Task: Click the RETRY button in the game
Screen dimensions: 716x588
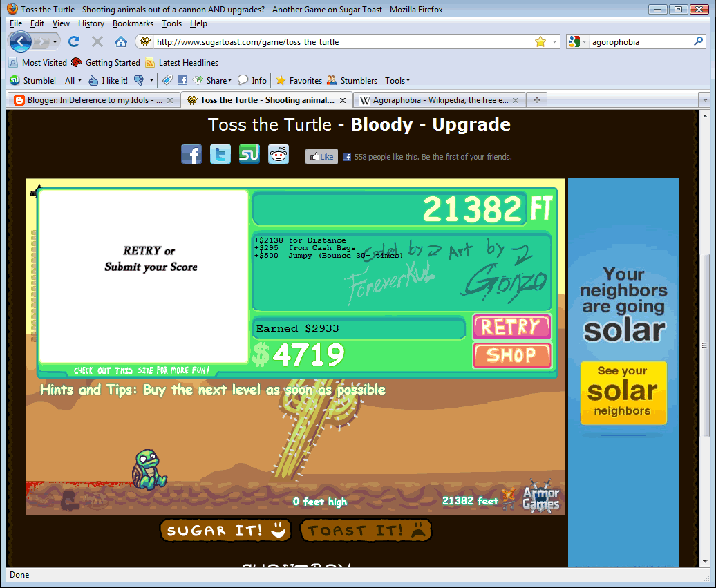Action: [x=512, y=327]
